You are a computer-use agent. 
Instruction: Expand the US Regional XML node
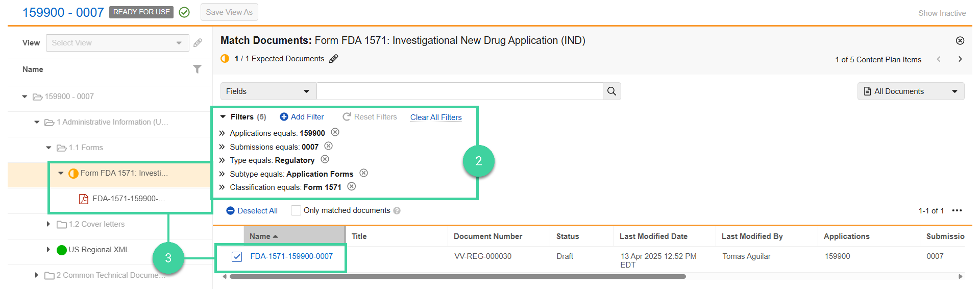coord(48,250)
